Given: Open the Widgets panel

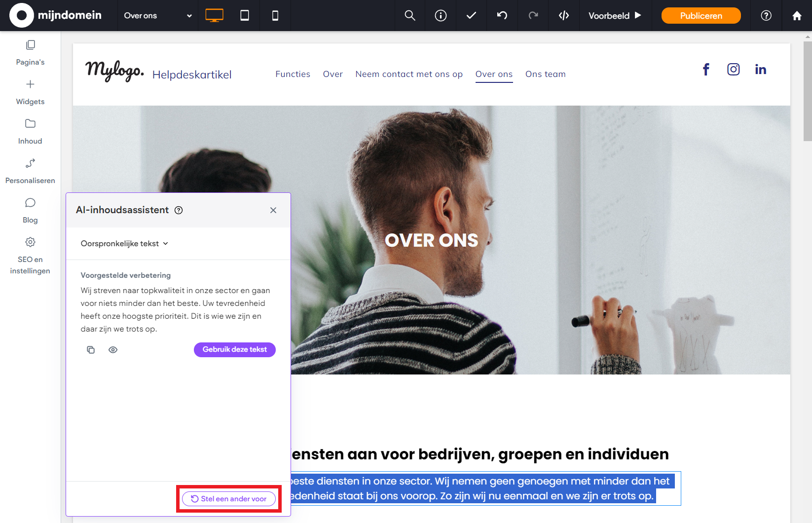Looking at the screenshot, I should pyautogui.click(x=30, y=92).
